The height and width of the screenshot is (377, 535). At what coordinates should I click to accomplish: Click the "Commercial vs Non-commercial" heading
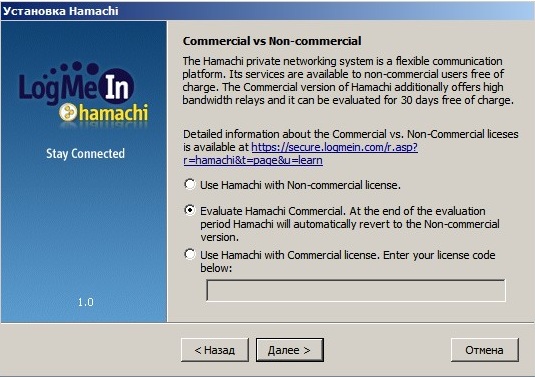pos(272,41)
